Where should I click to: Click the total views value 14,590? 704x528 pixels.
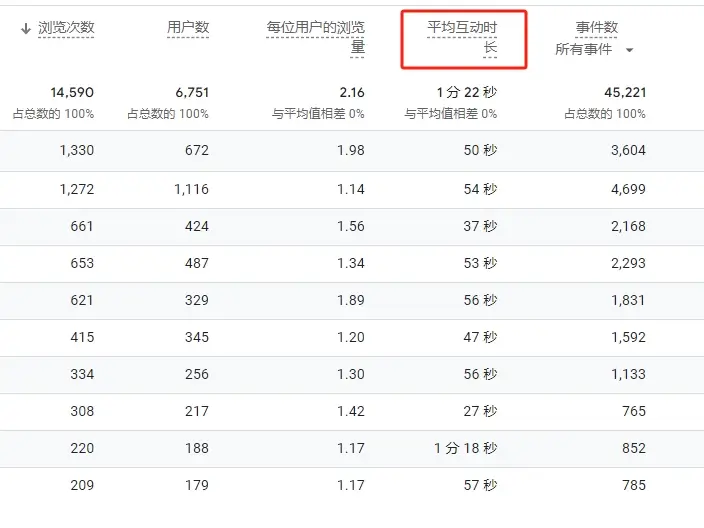(72, 93)
